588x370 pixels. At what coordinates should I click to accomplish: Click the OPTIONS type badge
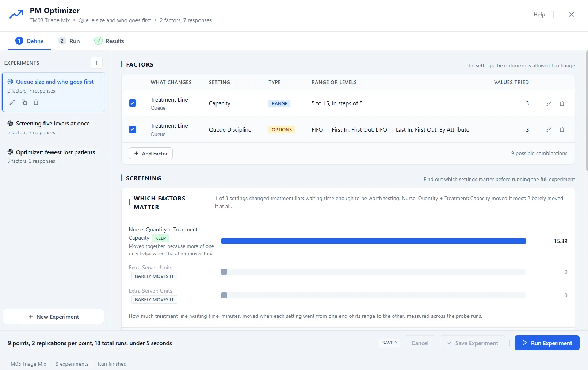(x=282, y=130)
